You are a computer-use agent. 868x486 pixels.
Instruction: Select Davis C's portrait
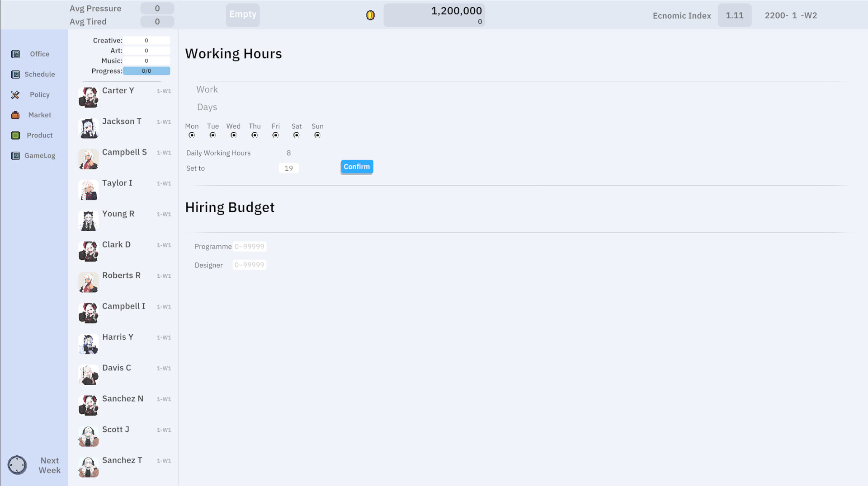(x=88, y=374)
